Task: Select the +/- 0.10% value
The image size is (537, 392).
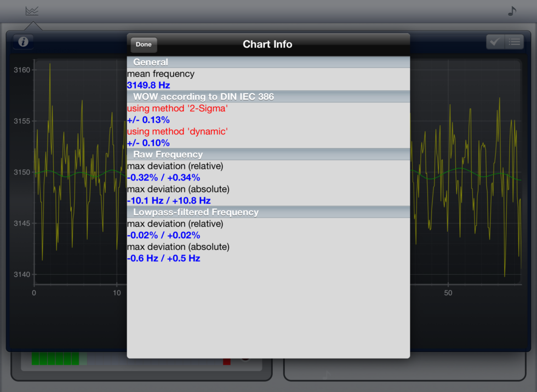Action: (148, 143)
